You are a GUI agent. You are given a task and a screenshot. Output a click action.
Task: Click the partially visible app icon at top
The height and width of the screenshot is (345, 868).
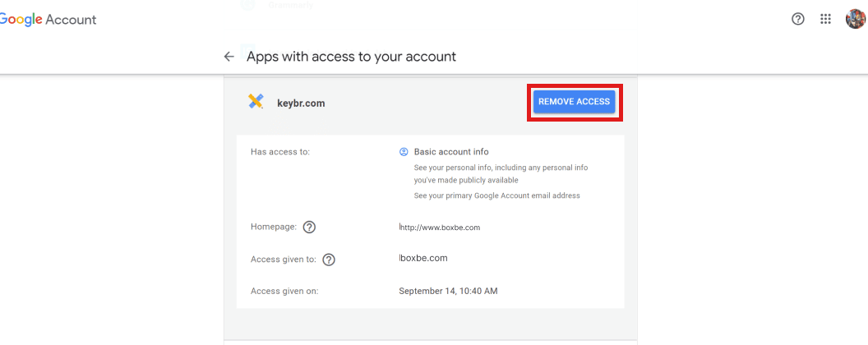click(246, 5)
